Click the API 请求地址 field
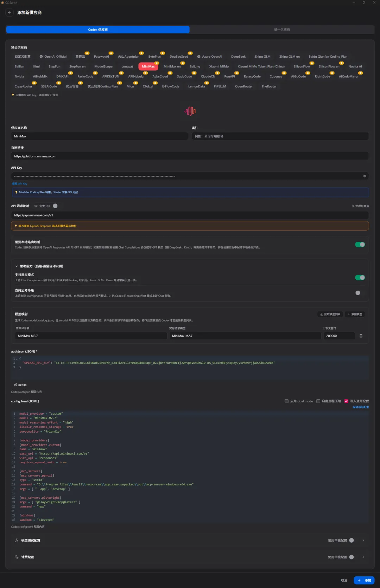380x588 pixels. [x=190, y=215]
